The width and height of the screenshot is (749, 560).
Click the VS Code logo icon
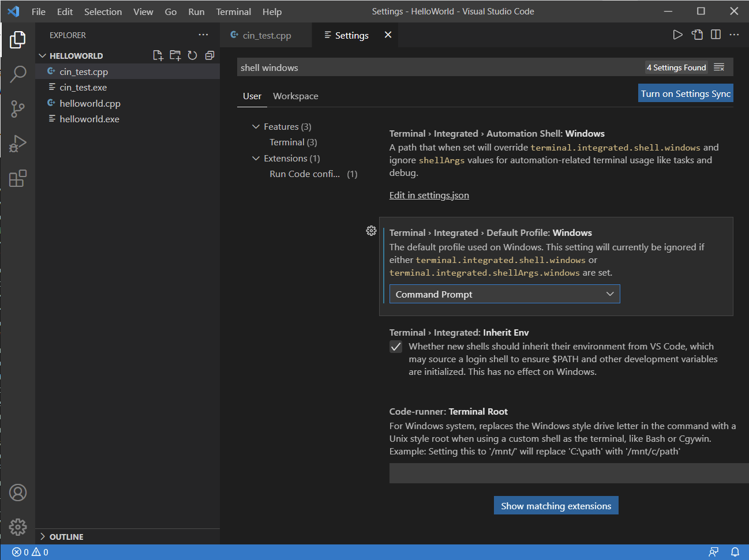point(13,12)
